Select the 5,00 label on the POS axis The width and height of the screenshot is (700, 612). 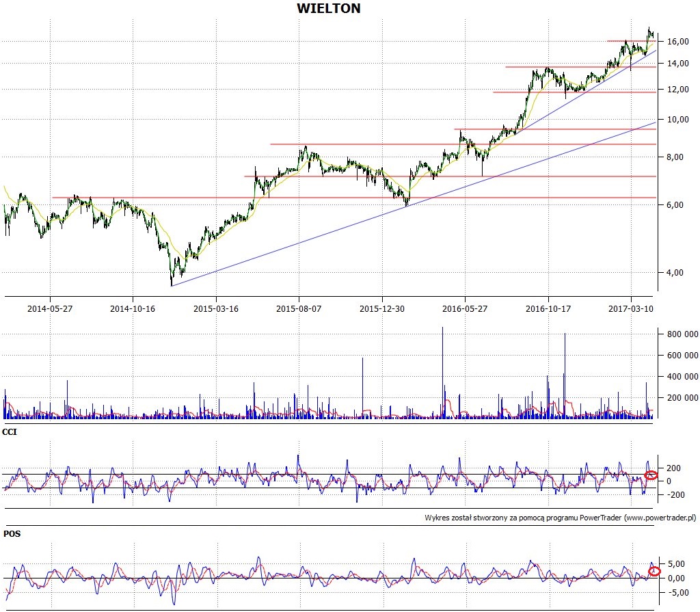[677, 563]
